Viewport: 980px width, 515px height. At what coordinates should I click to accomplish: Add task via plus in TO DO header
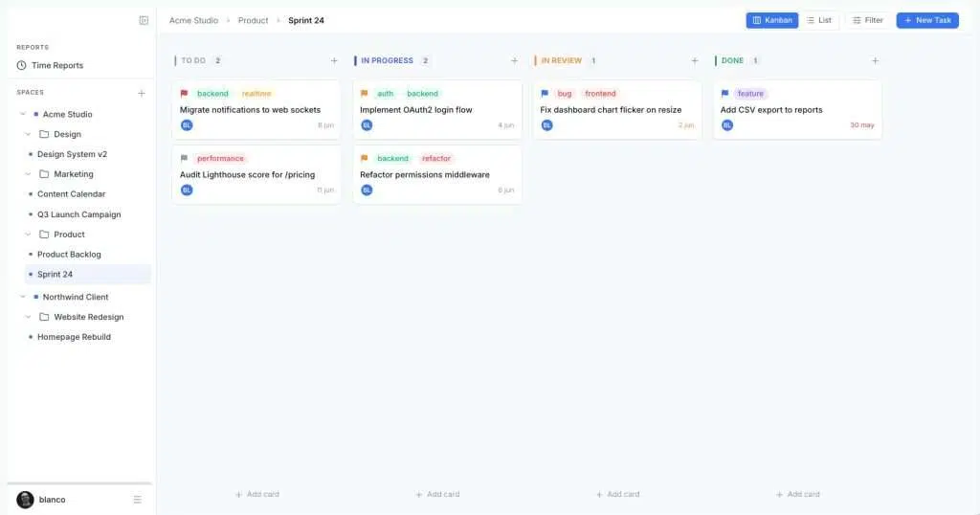334,60
